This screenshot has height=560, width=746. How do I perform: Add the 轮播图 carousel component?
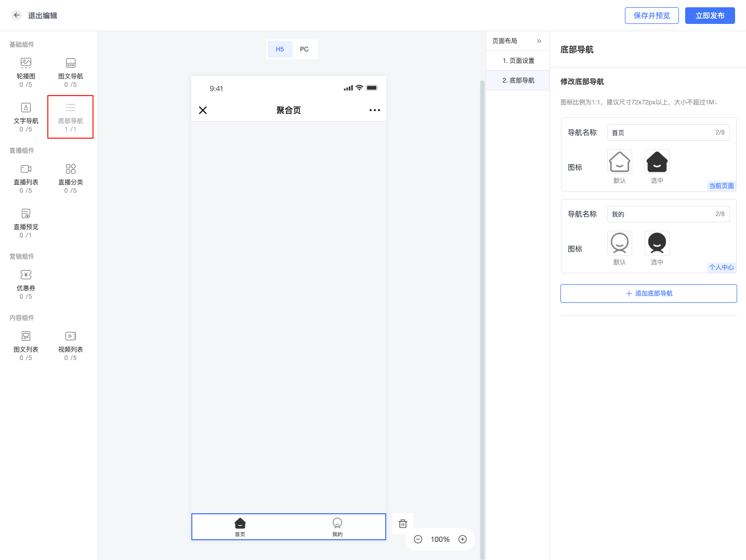[26, 72]
